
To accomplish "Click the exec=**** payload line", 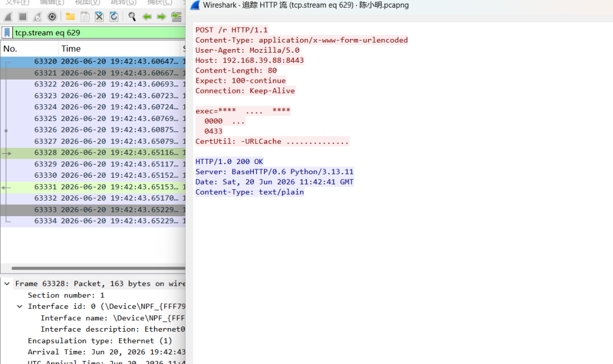I will pyautogui.click(x=243, y=111).
